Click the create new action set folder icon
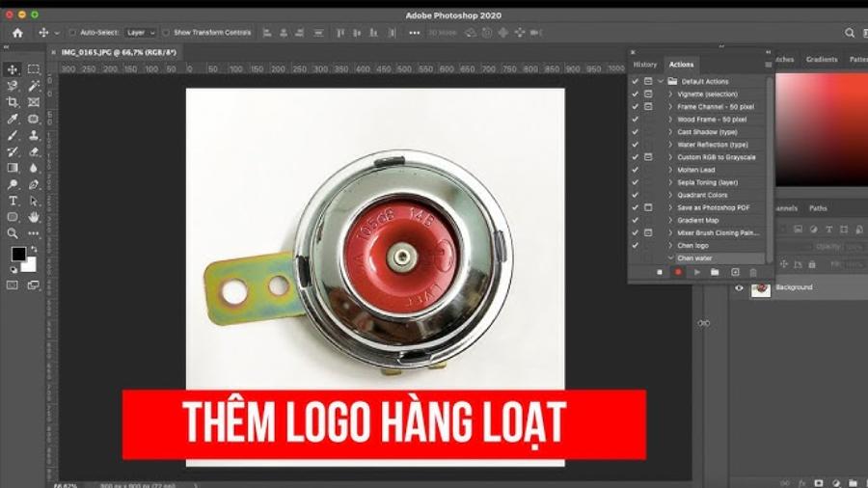The height and width of the screenshot is (488, 868). (x=715, y=273)
